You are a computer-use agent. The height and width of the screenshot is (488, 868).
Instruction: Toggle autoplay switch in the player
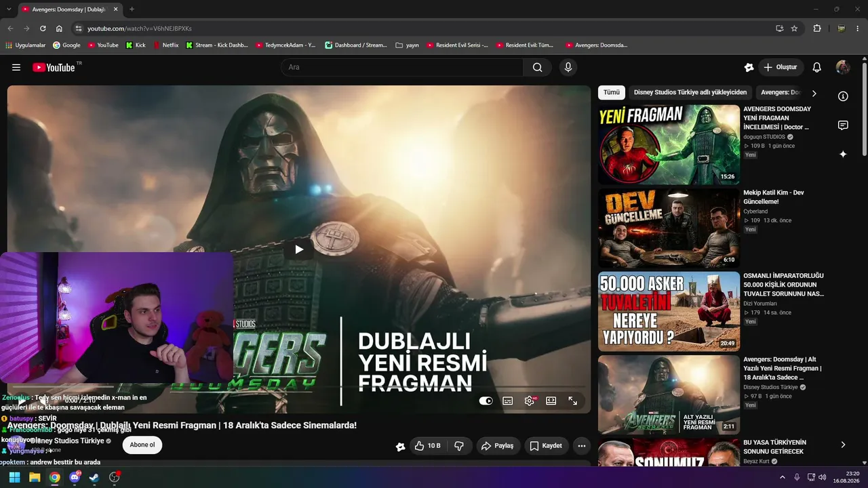[x=486, y=401]
